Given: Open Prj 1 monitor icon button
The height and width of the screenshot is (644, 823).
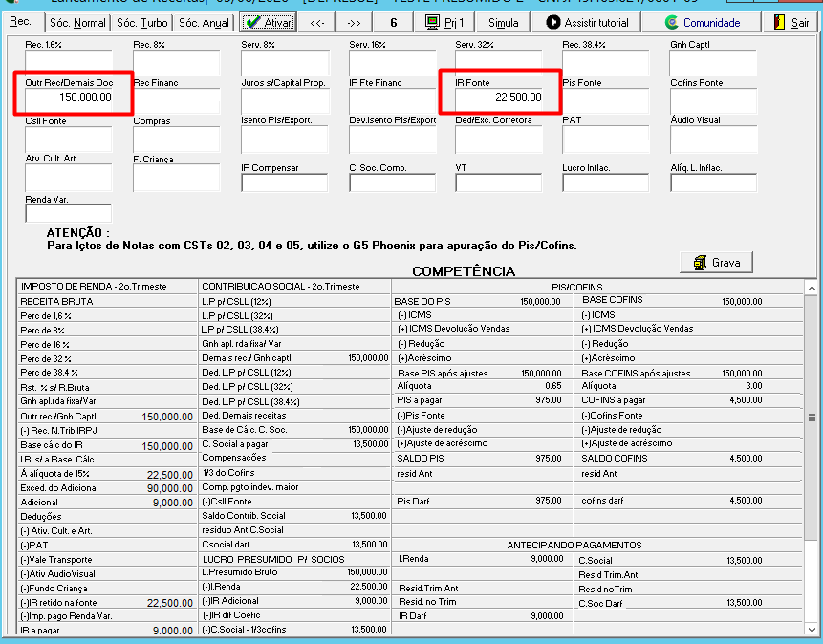Looking at the screenshot, I should pos(444,23).
